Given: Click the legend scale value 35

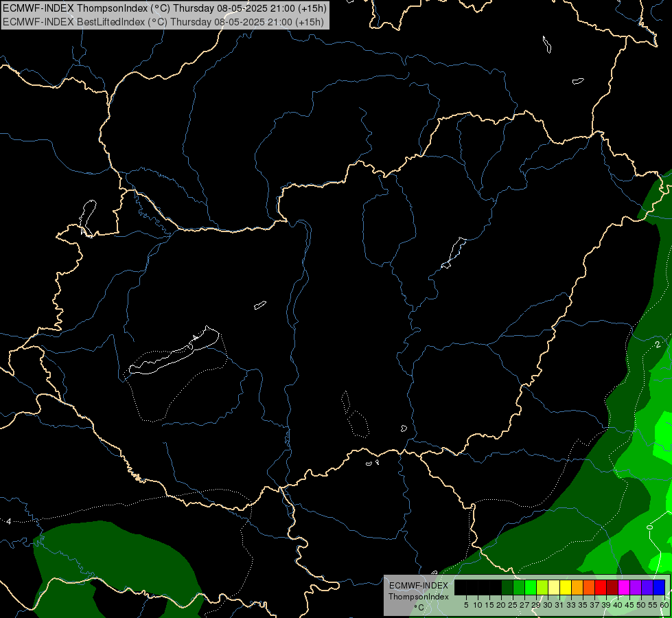Looking at the screenshot, I should 583,605.
